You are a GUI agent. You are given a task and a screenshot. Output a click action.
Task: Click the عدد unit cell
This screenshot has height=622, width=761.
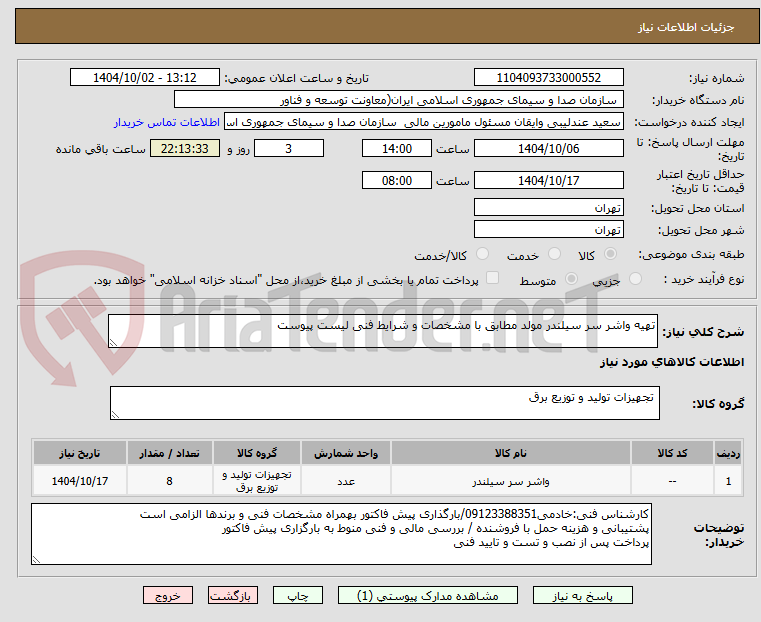tap(346, 481)
